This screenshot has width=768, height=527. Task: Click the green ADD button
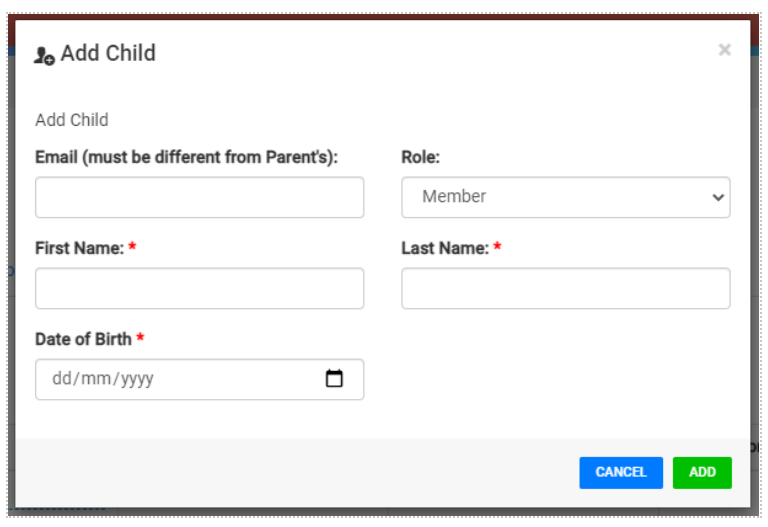point(702,473)
